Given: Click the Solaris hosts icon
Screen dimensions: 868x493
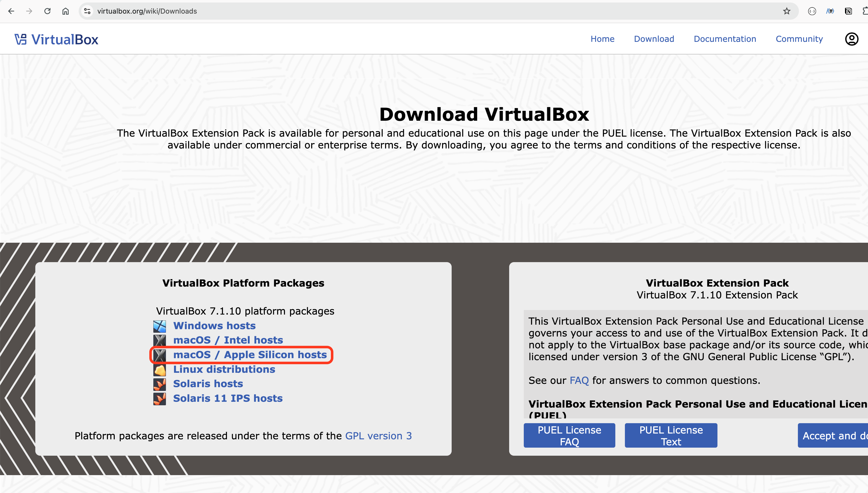Looking at the screenshot, I should [x=160, y=384].
